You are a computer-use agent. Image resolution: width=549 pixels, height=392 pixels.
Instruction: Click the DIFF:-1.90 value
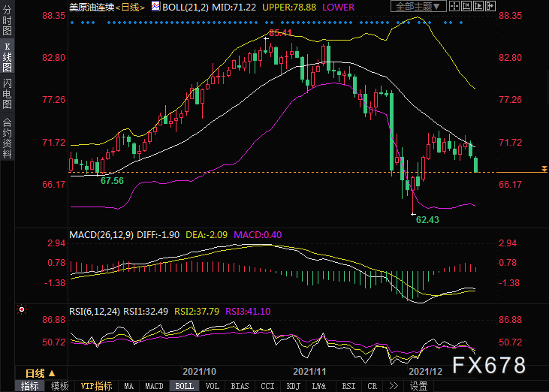pyautogui.click(x=158, y=234)
